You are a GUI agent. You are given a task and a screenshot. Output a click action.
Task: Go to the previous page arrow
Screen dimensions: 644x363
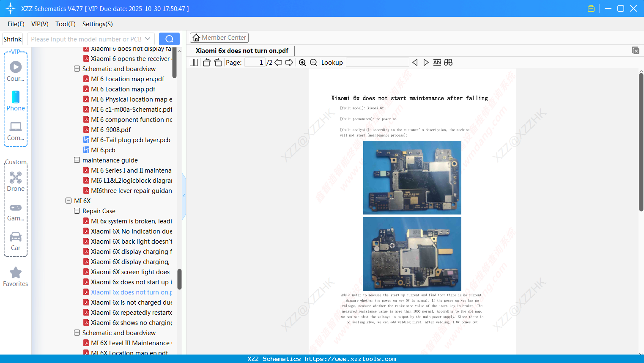click(278, 62)
